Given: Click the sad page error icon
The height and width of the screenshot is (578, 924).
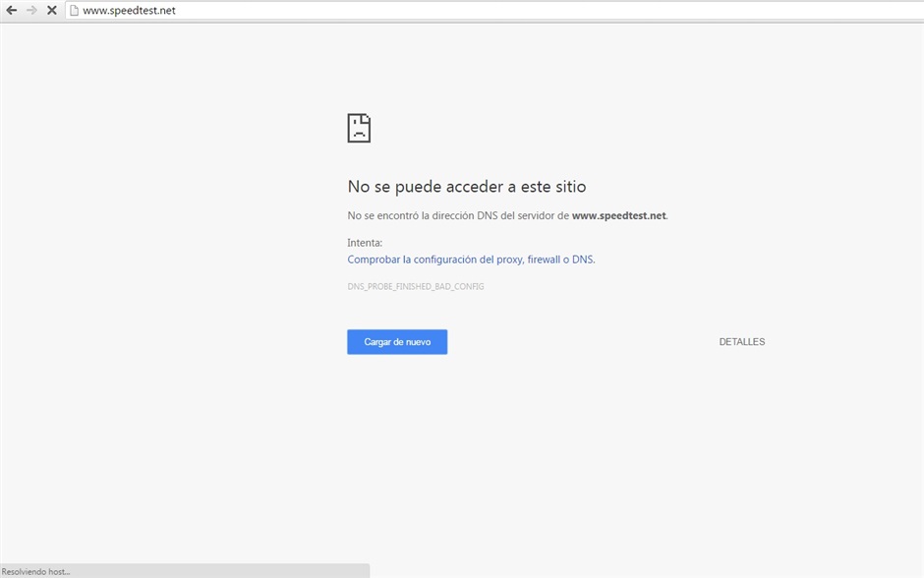Looking at the screenshot, I should pos(359,128).
